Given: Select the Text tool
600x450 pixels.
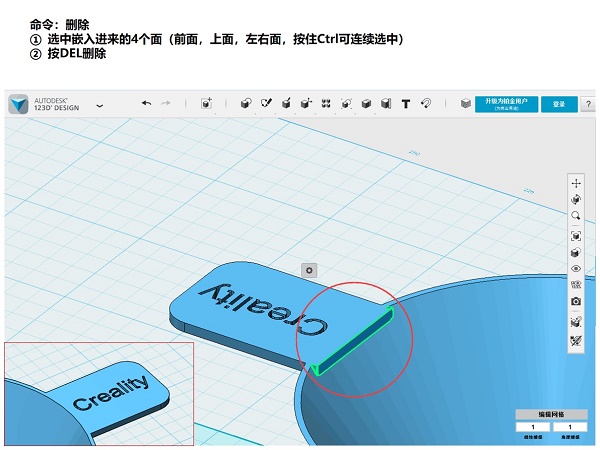Looking at the screenshot, I should pyautogui.click(x=406, y=104).
